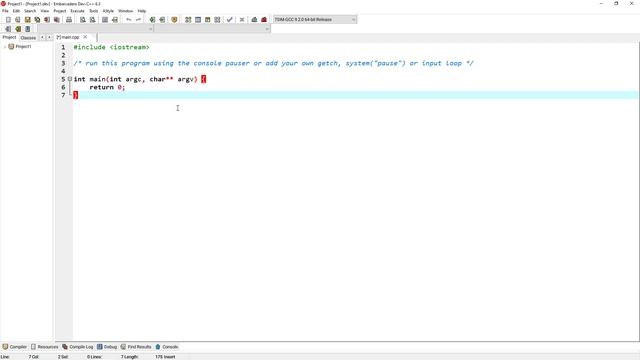
Task: Click the Undo arrow icon
Action: [x=129, y=20]
